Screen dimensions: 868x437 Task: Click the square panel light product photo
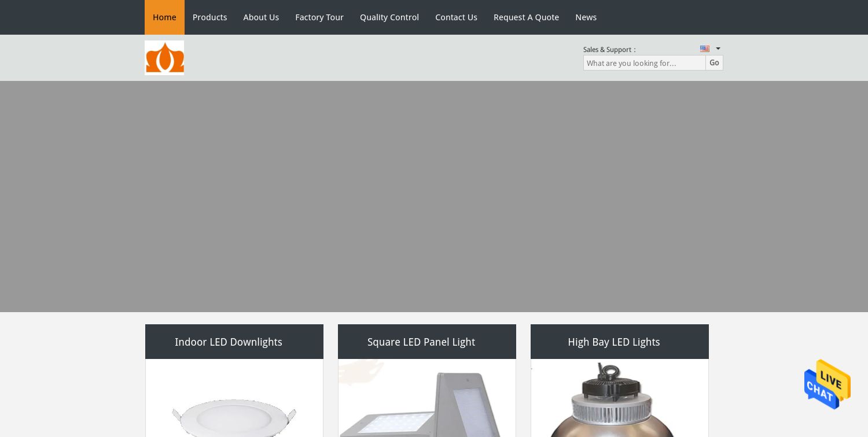click(427, 405)
